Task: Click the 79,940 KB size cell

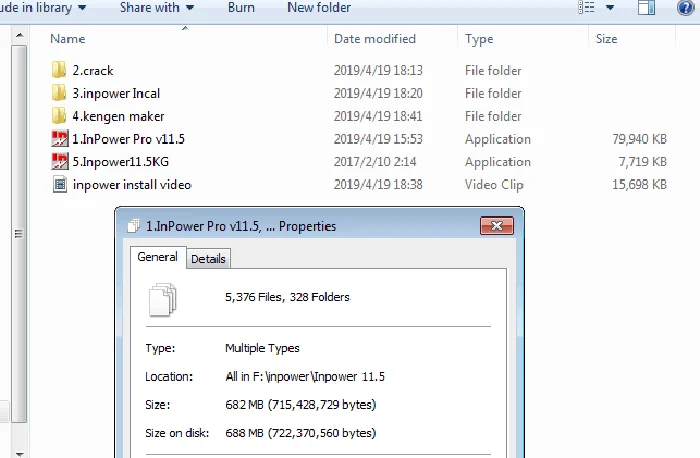Action: click(x=639, y=139)
